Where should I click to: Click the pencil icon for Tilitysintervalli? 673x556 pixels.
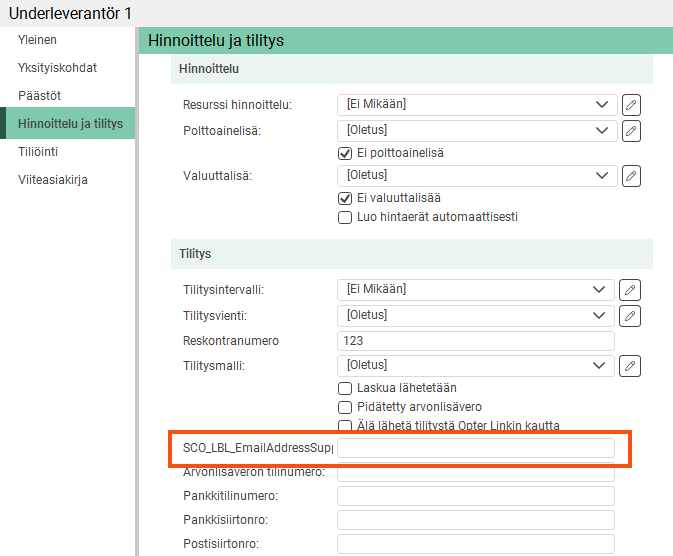tap(630, 290)
